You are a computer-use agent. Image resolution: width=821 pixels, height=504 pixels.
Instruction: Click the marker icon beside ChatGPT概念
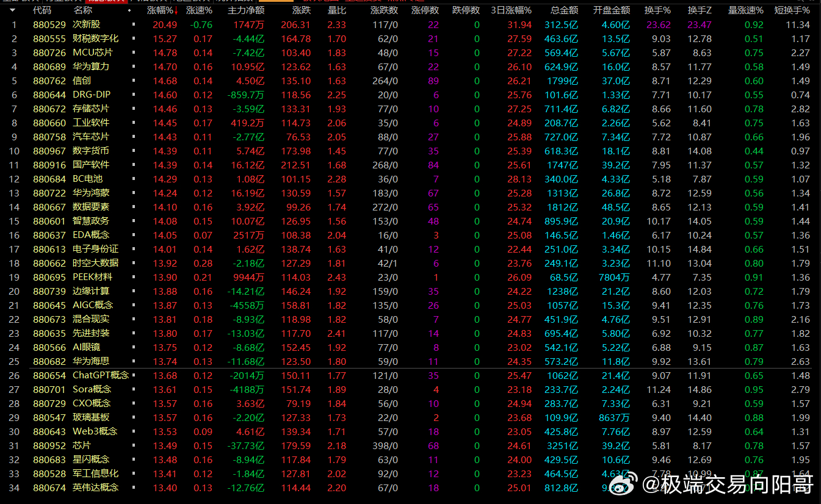pos(134,376)
